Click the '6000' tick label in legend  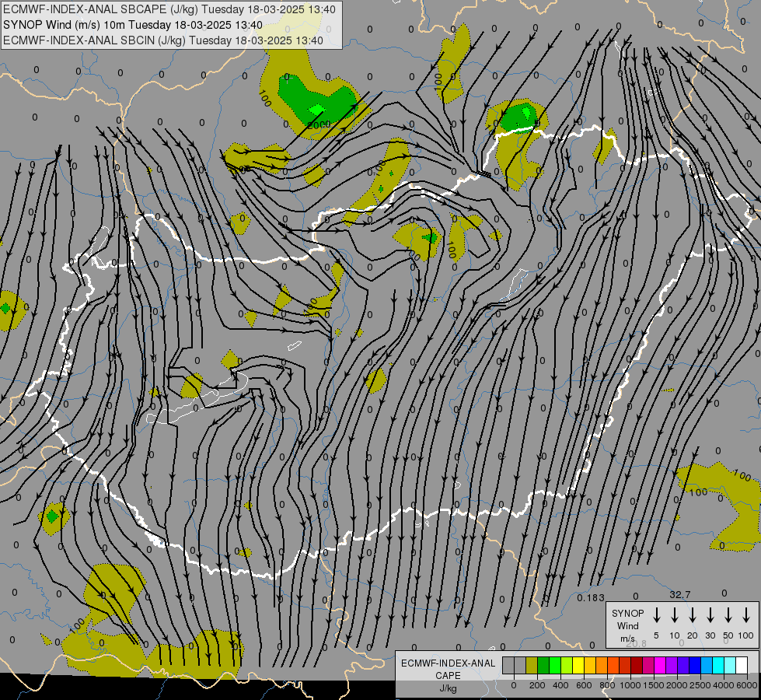[747, 685]
